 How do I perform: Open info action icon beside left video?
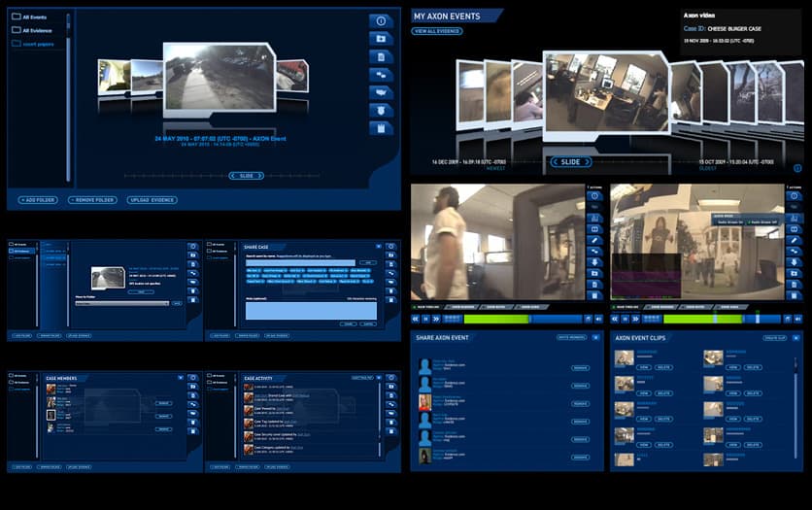(x=594, y=196)
